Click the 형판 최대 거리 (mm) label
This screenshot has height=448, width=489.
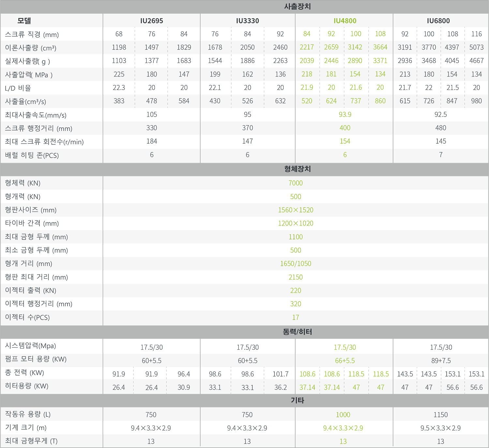(x=37, y=277)
